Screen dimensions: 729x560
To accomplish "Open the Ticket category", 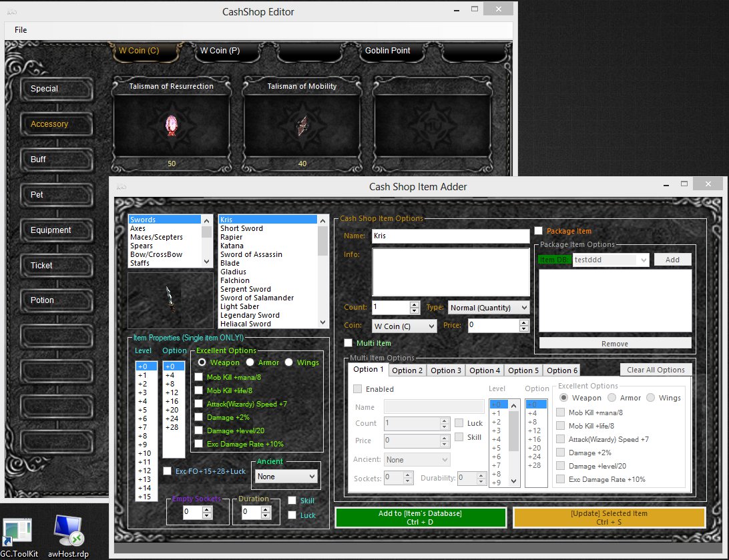I will (57, 266).
